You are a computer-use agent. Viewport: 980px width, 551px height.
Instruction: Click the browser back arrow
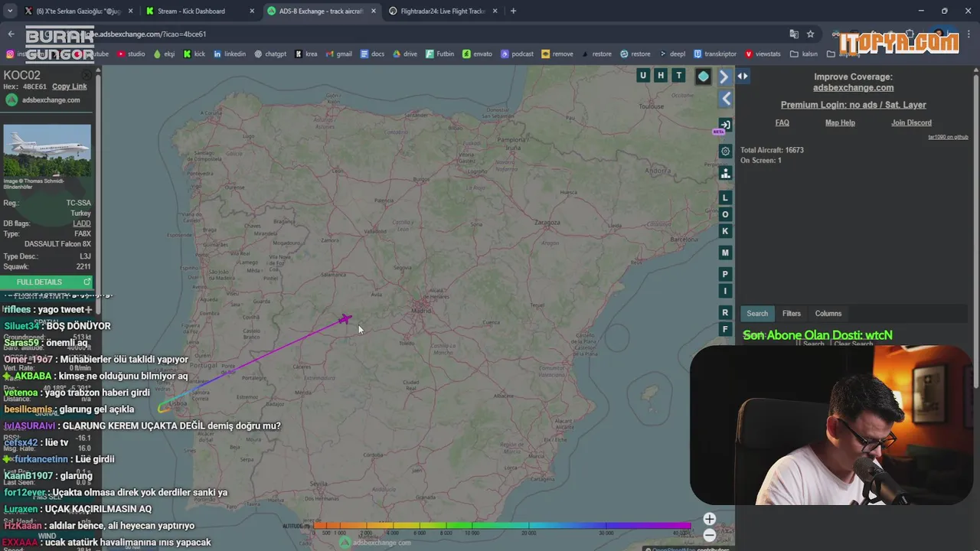(11, 34)
